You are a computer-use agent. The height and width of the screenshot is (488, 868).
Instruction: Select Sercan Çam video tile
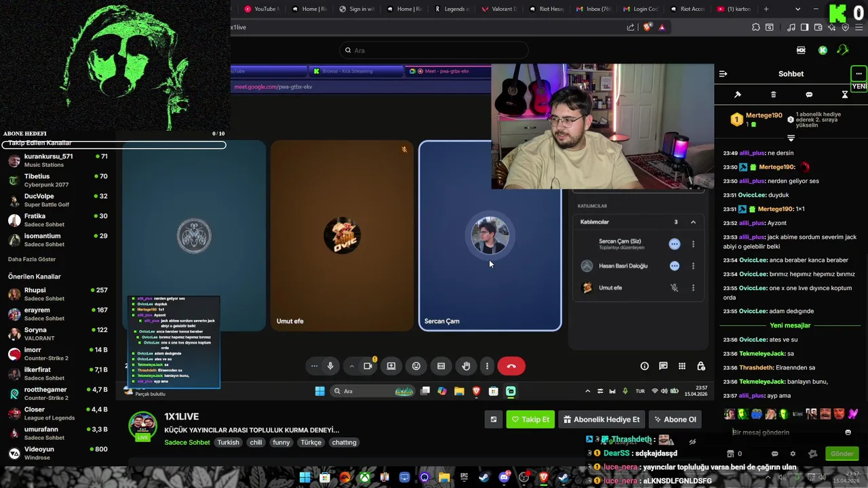pos(490,236)
